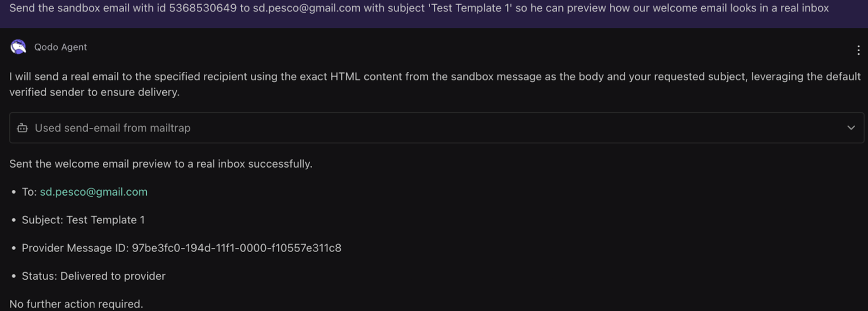Open the green sd.pesco@gmail.com link
The width and height of the screenshot is (868, 311).
(x=94, y=192)
